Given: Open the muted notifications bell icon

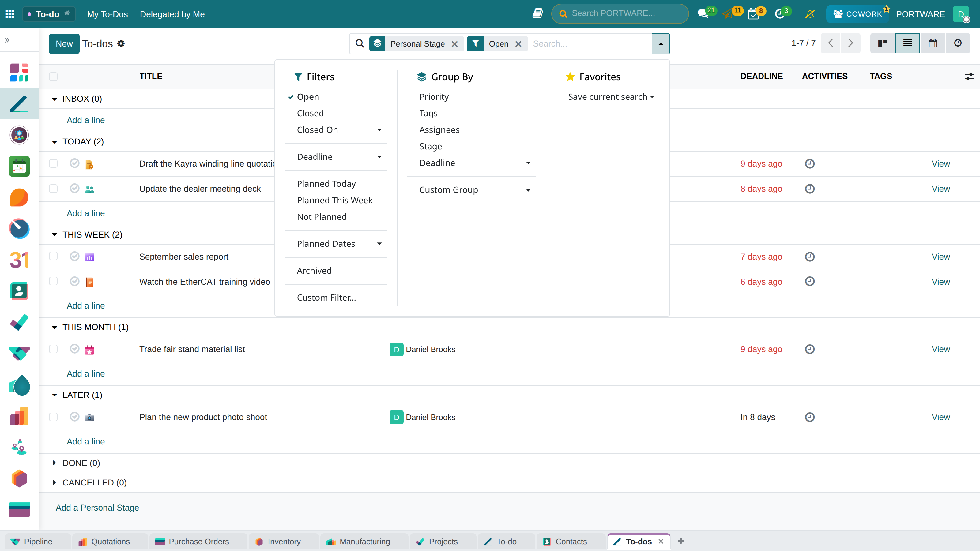Looking at the screenshot, I should point(810,14).
